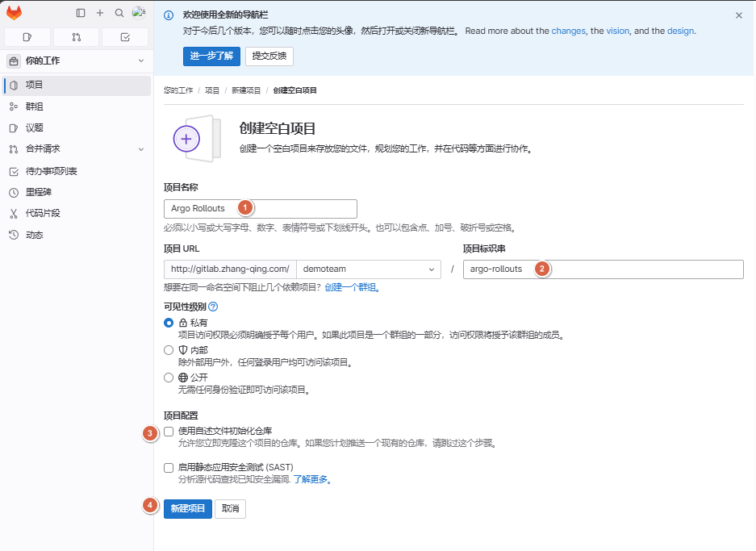Viewport: 756px width, 551px height.
Task: Click the 提交反馈 button
Action: pos(269,56)
